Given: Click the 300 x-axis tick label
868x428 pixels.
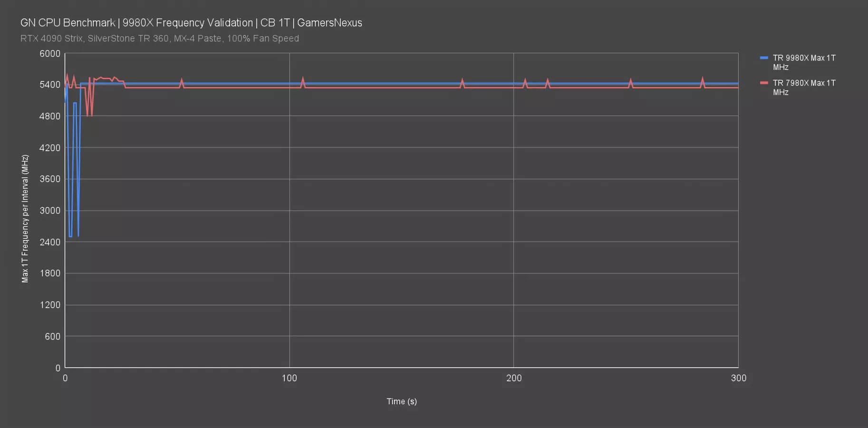Looking at the screenshot, I should pos(738,378).
